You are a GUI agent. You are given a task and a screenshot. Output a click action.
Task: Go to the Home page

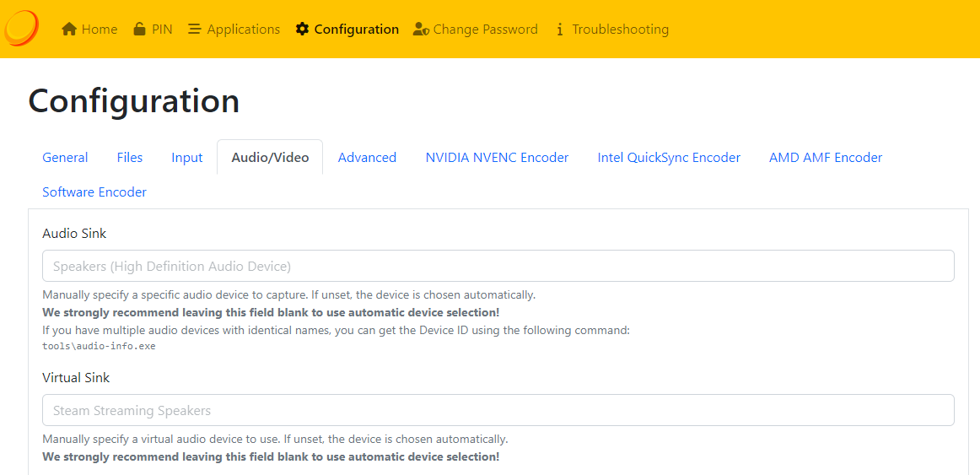coord(89,30)
